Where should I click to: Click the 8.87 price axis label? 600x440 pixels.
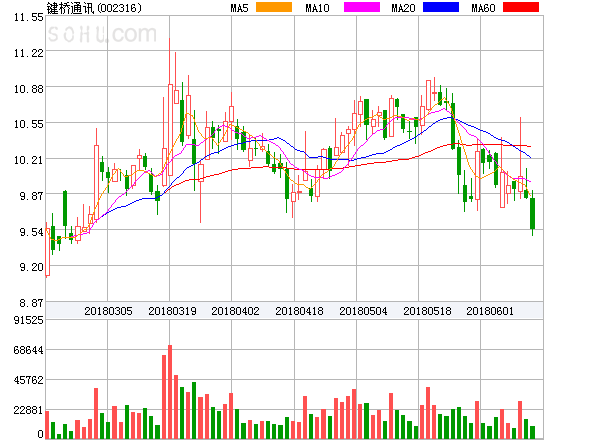31,303
